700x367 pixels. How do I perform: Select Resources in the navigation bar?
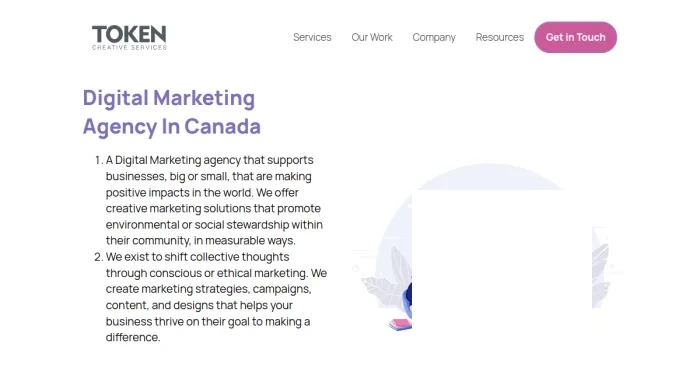pos(500,38)
